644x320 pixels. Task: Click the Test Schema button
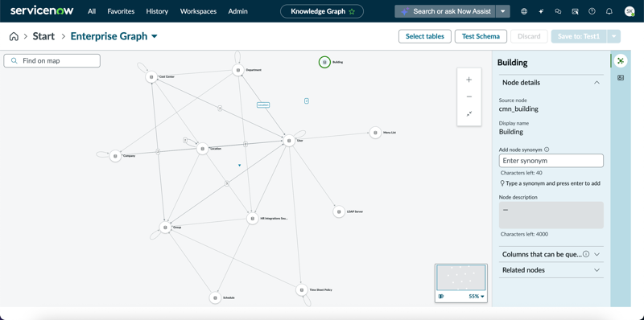(481, 36)
